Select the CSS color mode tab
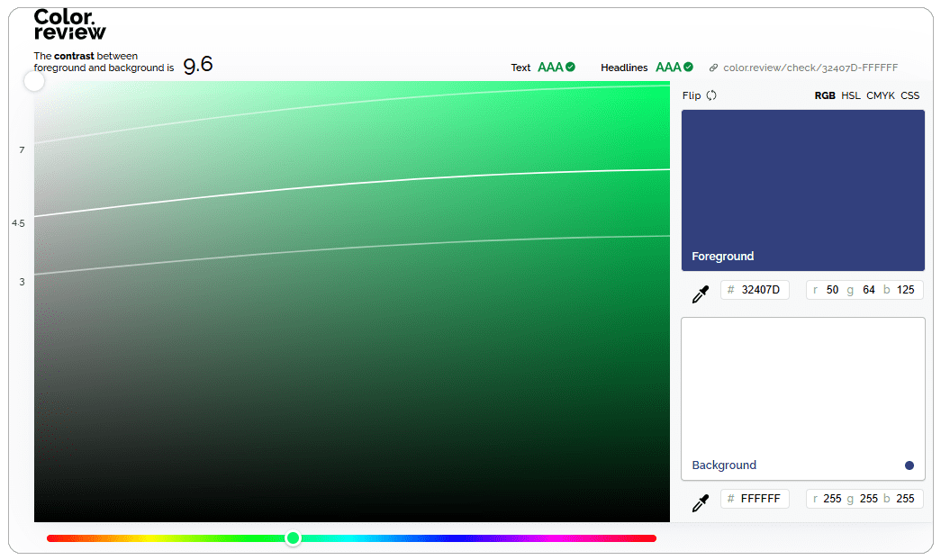 pyautogui.click(x=909, y=95)
